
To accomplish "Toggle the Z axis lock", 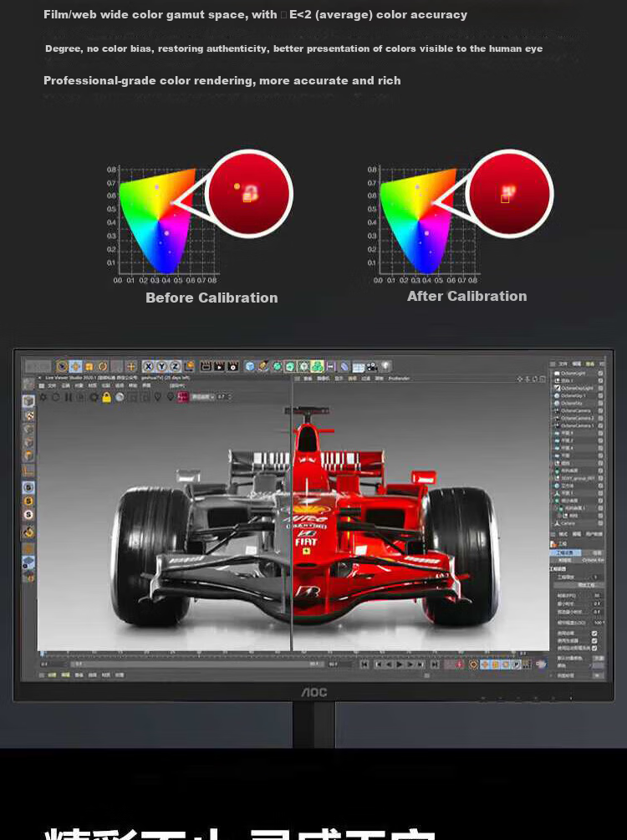I will tap(176, 366).
